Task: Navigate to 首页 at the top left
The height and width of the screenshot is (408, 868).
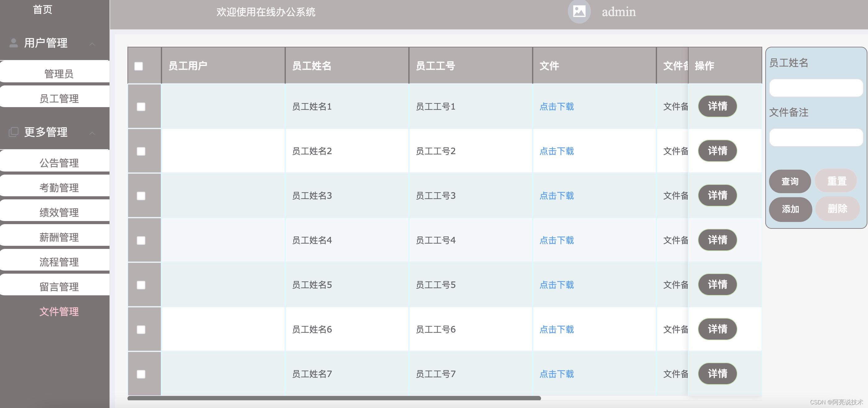Action: coord(42,9)
